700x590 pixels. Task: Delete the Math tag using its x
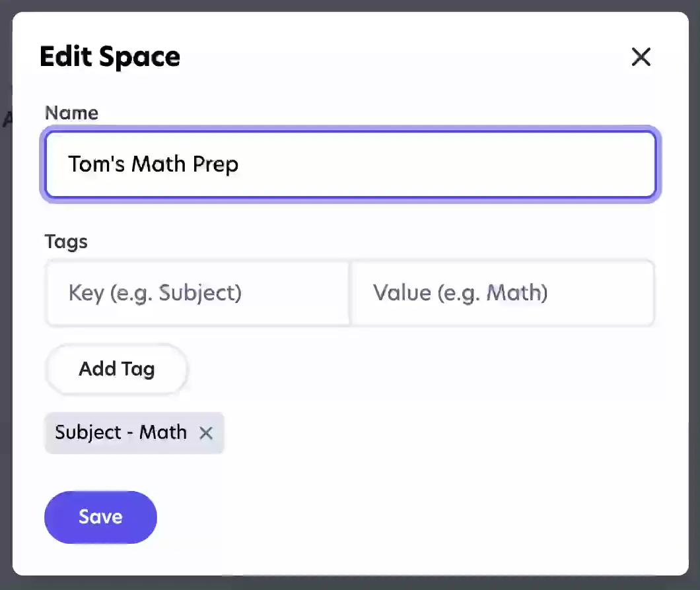(206, 433)
